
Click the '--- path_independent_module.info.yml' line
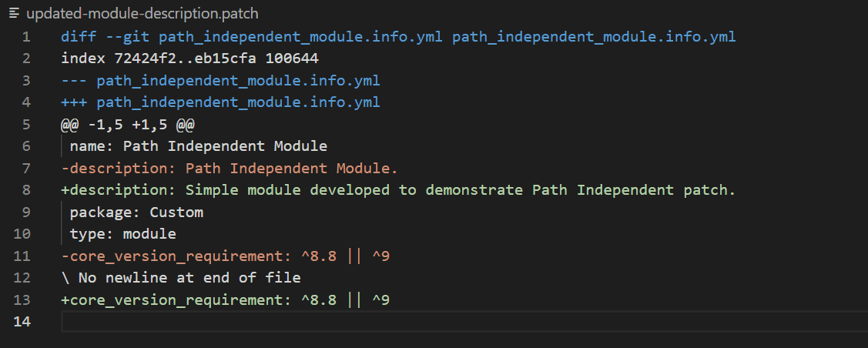[220, 80]
